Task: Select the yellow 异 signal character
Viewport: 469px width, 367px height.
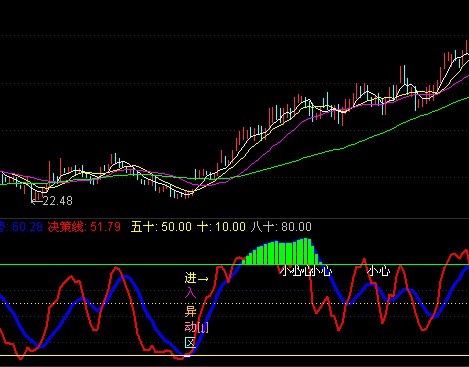Action: [x=190, y=311]
